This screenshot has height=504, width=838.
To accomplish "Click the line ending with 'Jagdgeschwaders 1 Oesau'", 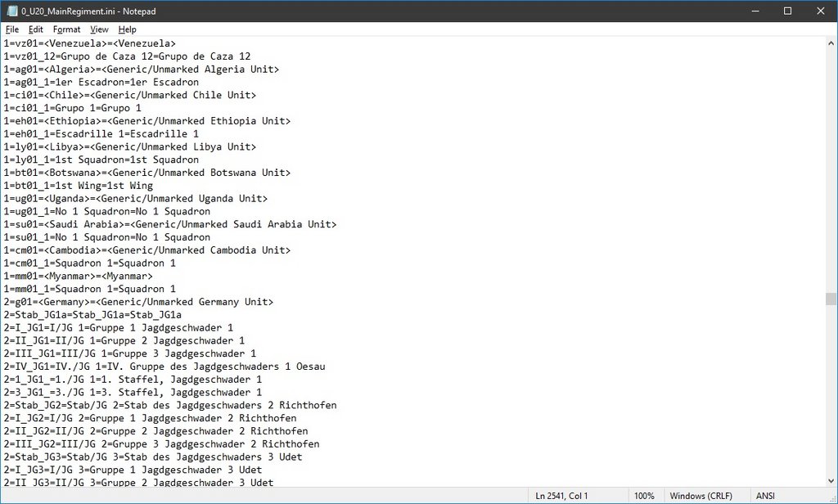I will tap(164, 366).
